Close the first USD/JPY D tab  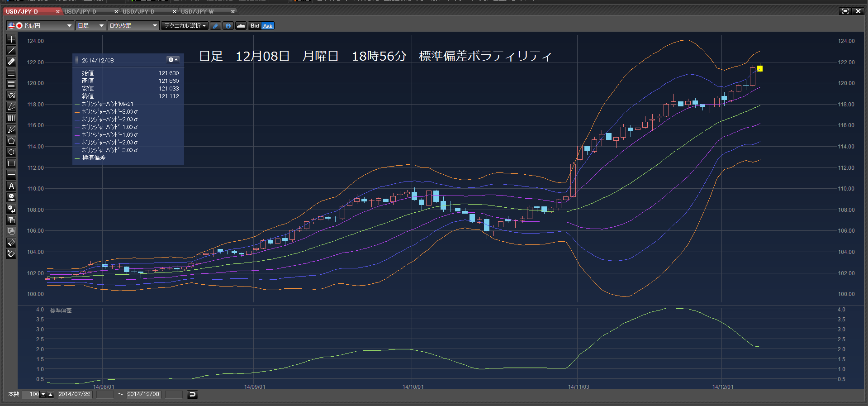(58, 11)
